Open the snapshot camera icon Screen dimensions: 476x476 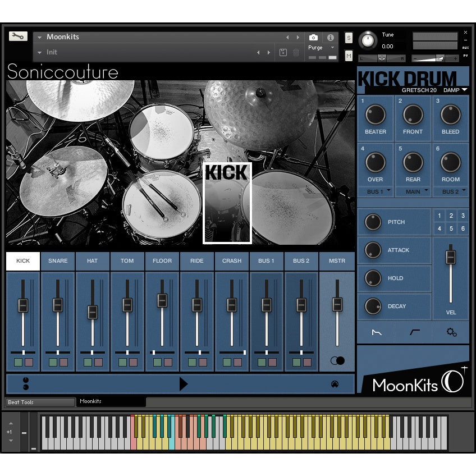click(x=313, y=38)
